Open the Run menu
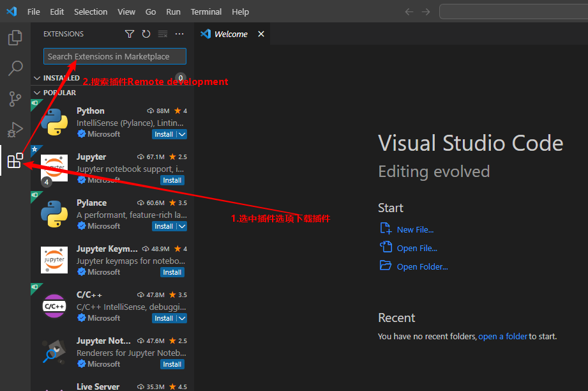 [173, 12]
